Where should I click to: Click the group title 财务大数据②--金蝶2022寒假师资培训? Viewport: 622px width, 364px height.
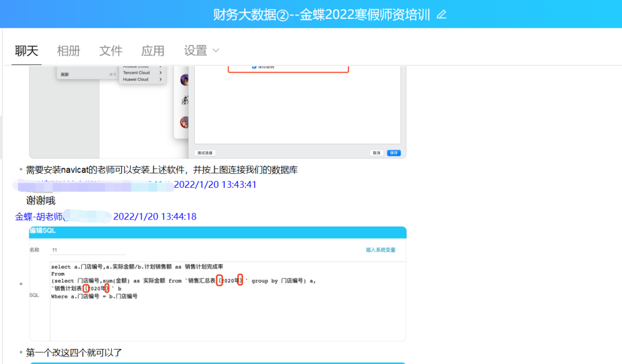pos(321,14)
